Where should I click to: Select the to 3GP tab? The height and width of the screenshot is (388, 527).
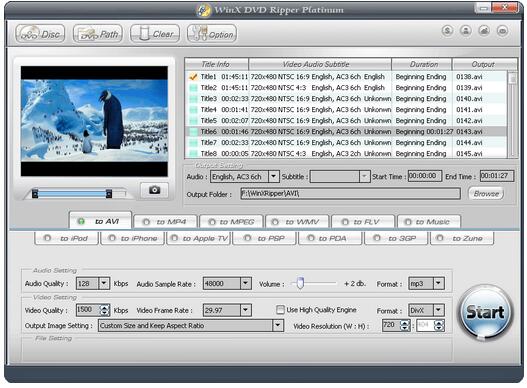click(396, 238)
